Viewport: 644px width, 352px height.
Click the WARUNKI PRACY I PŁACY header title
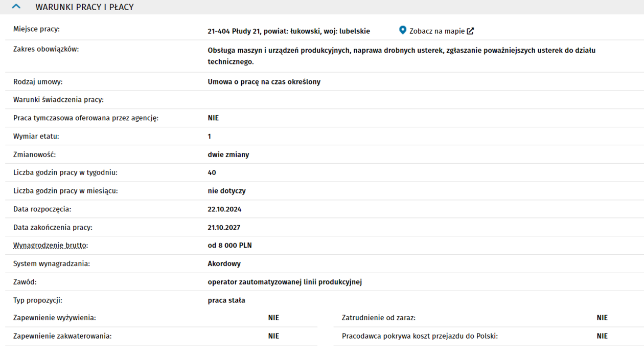(x=84, y=7)
